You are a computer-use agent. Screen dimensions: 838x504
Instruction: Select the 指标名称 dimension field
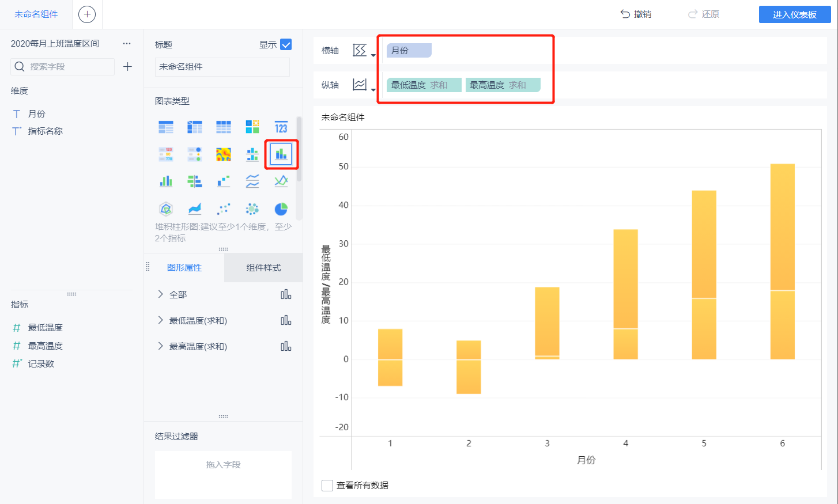pyautogui.click(x=46, y=131)
